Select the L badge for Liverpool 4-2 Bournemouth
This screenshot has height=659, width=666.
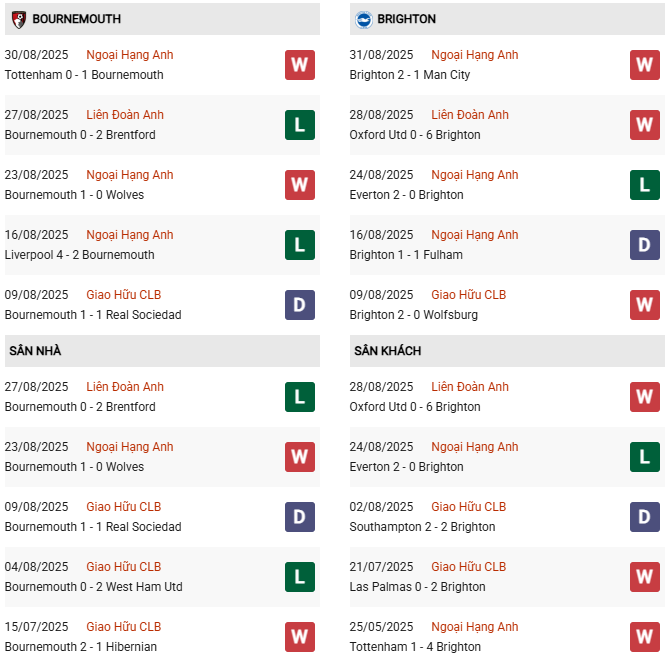(299, 245)
